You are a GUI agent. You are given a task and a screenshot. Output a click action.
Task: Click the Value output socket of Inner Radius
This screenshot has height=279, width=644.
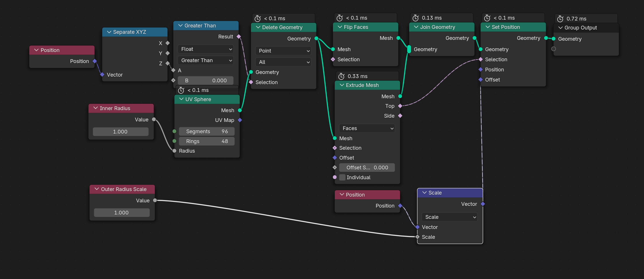tap(154, 119)
